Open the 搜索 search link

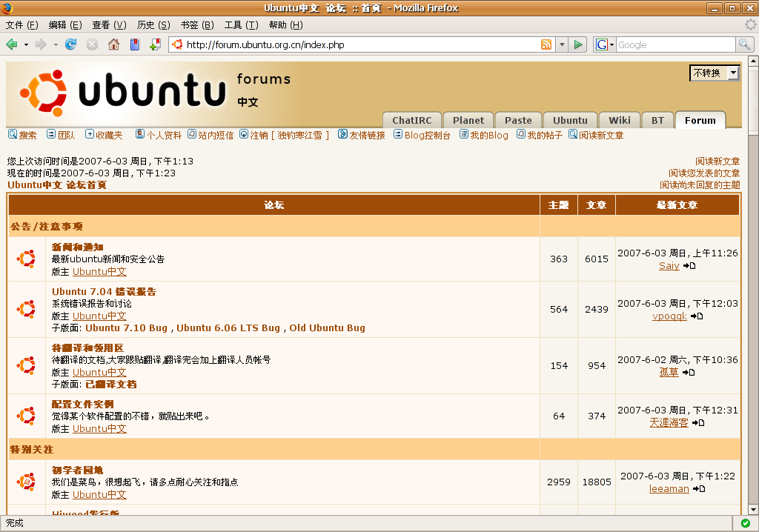tap(22, 135)
